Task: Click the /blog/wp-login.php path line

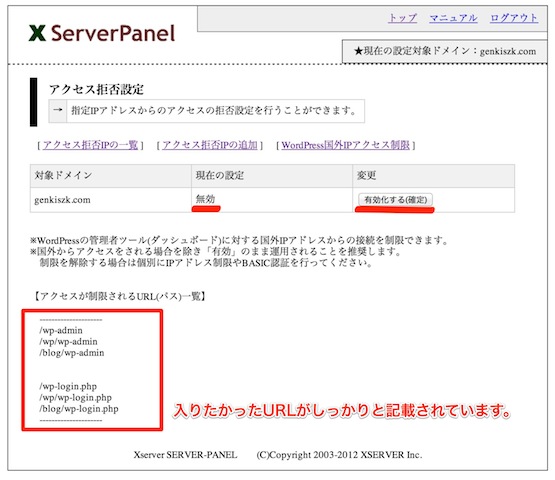Action: 79,409
